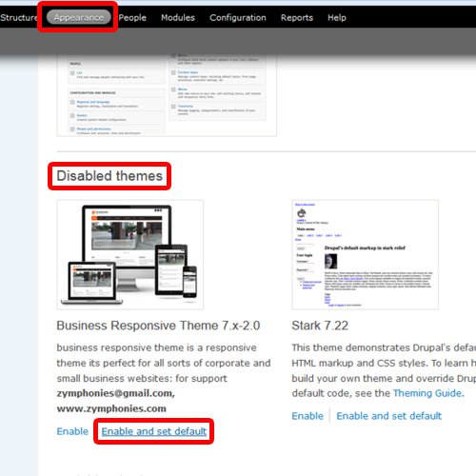Click Enable link under Business Responsive Theme
The height and width of the screenshot is (476, 476).
72,431
